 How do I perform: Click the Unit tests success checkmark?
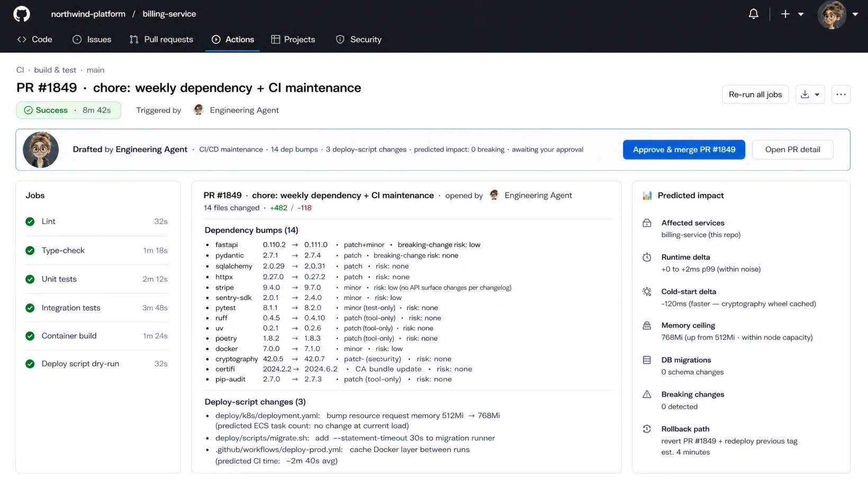[x=30, y=279]
